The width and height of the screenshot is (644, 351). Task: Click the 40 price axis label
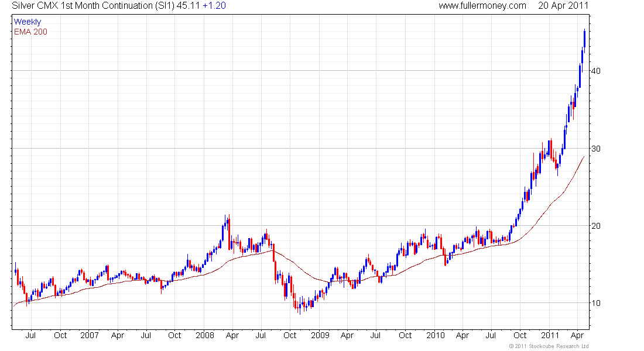(x=595, y=71)
